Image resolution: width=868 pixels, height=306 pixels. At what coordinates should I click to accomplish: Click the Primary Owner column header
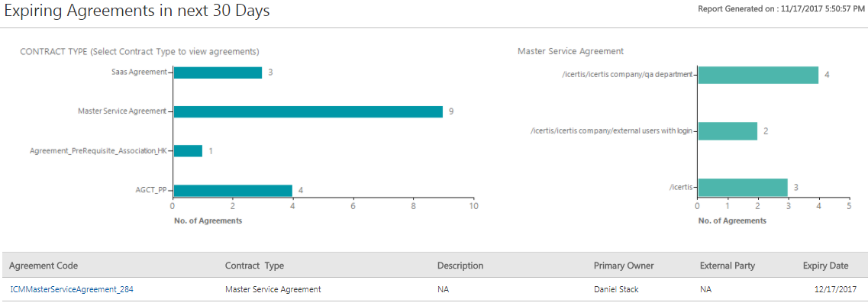pyautogui.click(x=624, y=266)
